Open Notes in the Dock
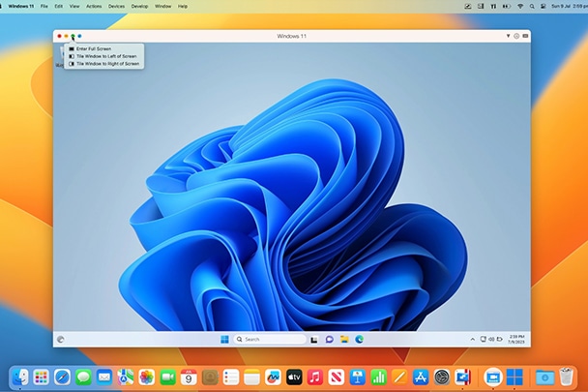 pos(252,377)
